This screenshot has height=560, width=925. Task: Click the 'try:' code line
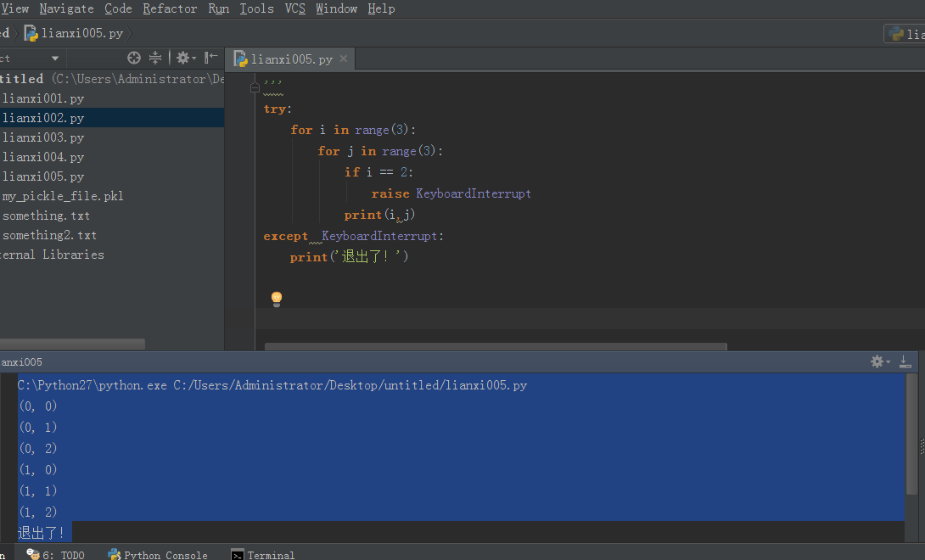pos(277,109)
